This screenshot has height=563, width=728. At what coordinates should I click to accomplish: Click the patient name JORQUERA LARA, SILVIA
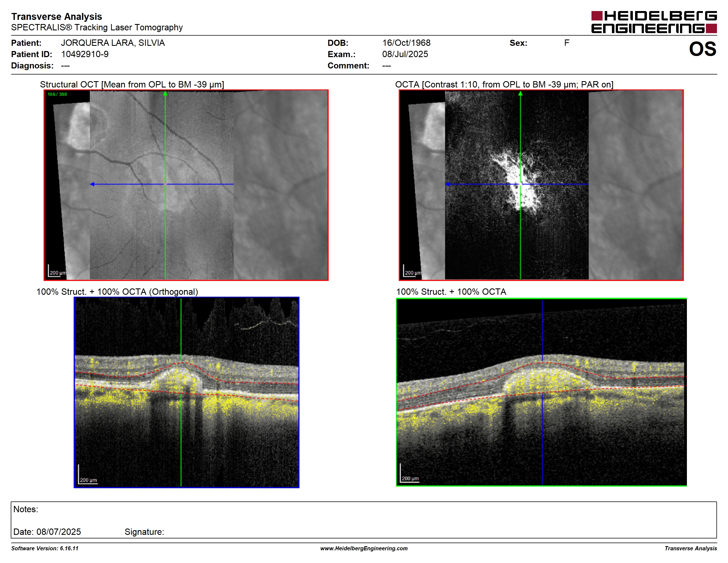coord(113,43)
